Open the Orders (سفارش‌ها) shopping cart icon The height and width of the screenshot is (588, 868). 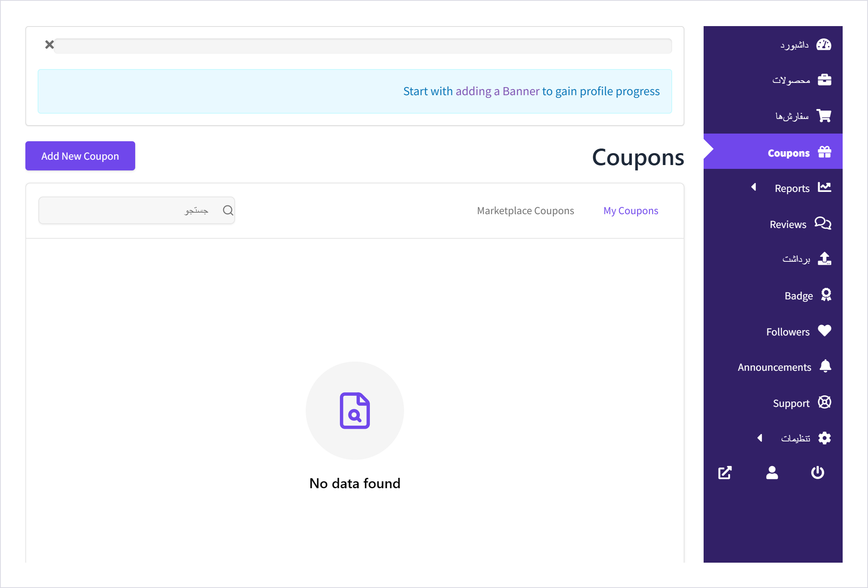click(824, 116)
